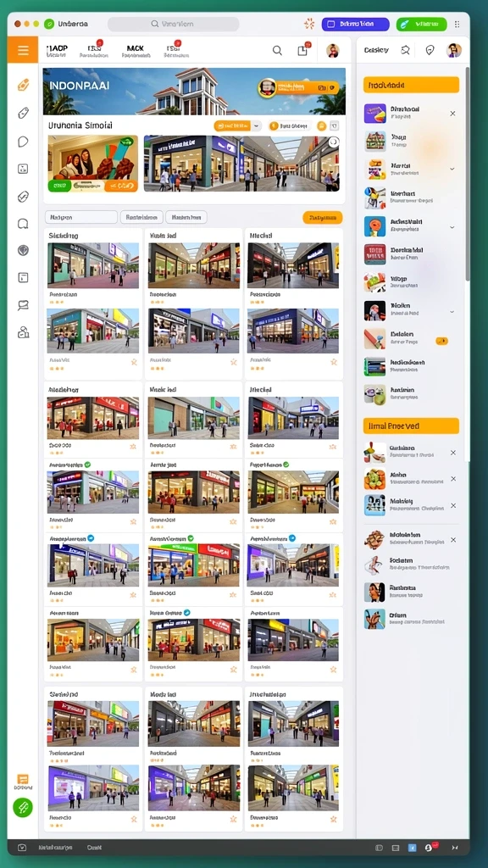
Task: Click the first orange header in right panel
Action: pos(411,85)
